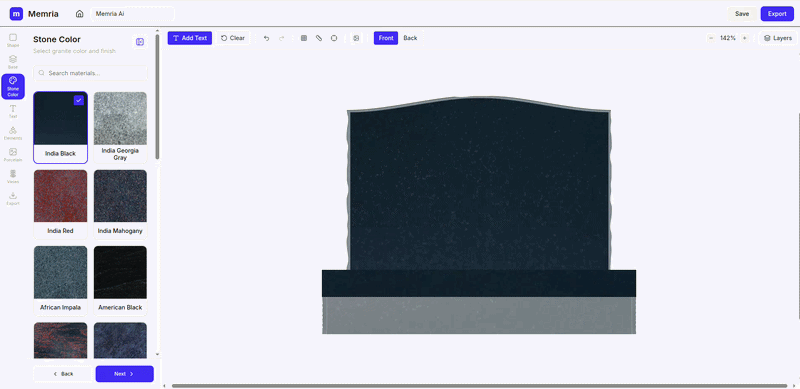
Task: Click the gray foundation block on canvas
Action: pyautogui.click(x=479, y=315)
